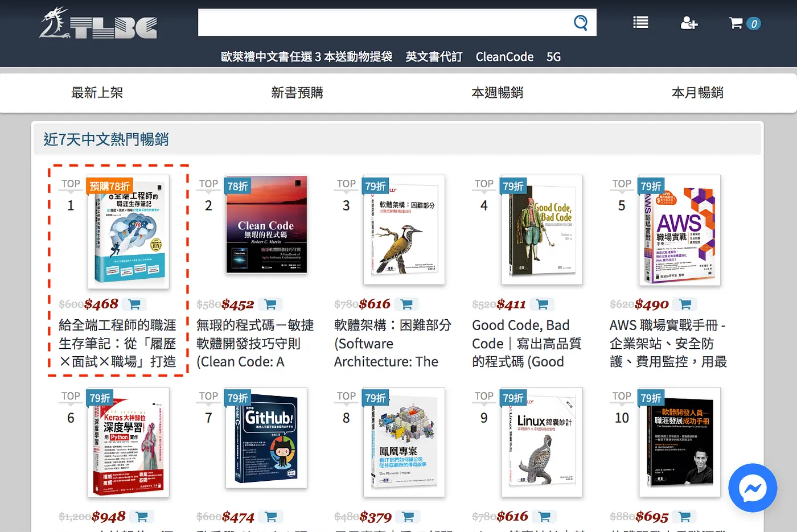The width and height of the screenshot is (797, 532).
Task: Open the 軟體開發人員職涯發展成功手冊 cover
Action: (x=680, y=443)
